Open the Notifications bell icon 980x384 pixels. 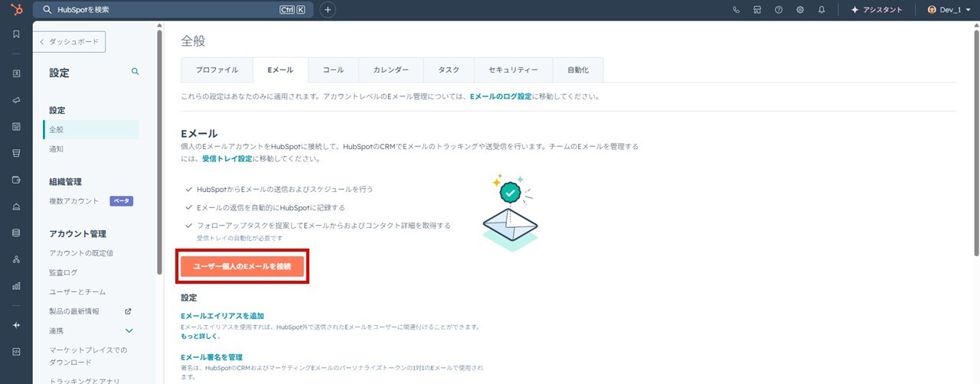click(822, 10)
